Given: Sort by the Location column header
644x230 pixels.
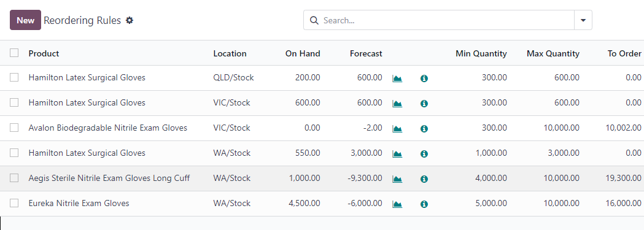Looking at the screenshot, I should coord(230,53).
